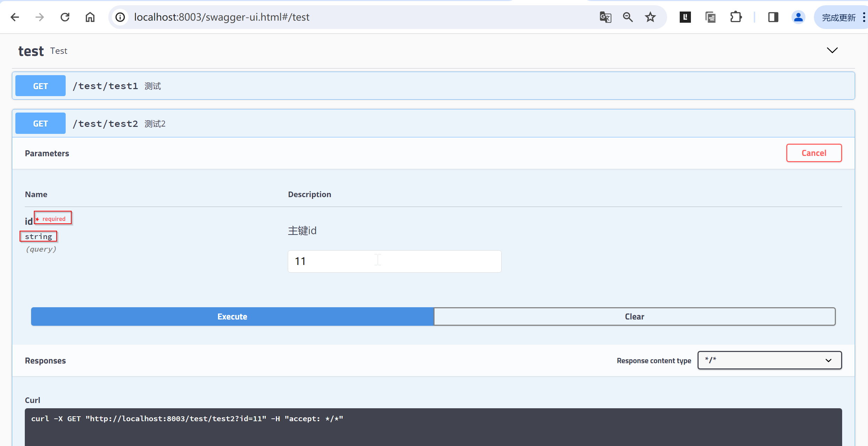Go forward in browser history
Image resolution: width=868 pixels, height=446 pixels.
click(40, 17)
